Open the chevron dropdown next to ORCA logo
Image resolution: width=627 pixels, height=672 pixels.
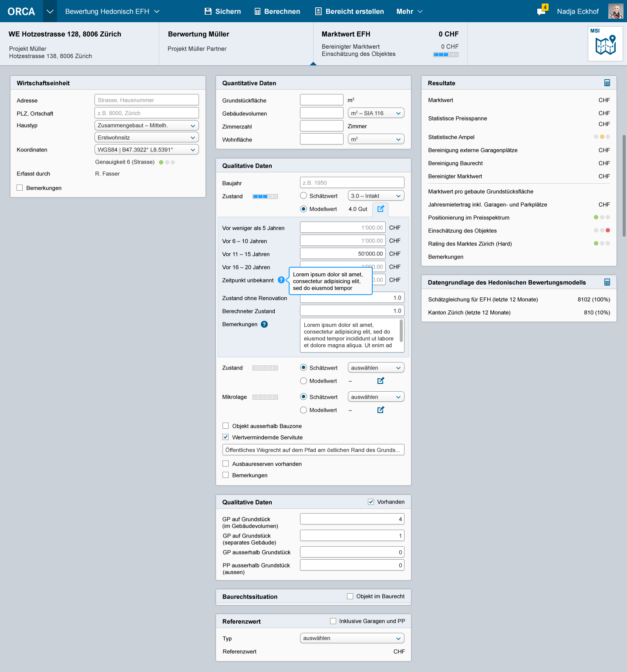pos(50,11)
